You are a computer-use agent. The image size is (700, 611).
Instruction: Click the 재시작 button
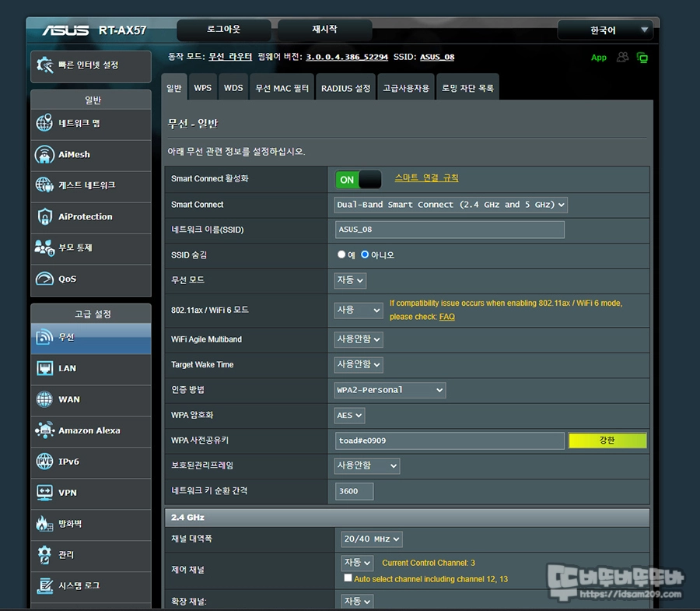[324, 30]
